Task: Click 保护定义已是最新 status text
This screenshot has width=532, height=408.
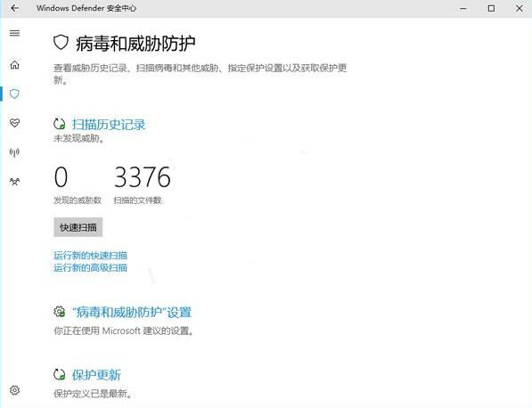Action: [x=93, y=394]
